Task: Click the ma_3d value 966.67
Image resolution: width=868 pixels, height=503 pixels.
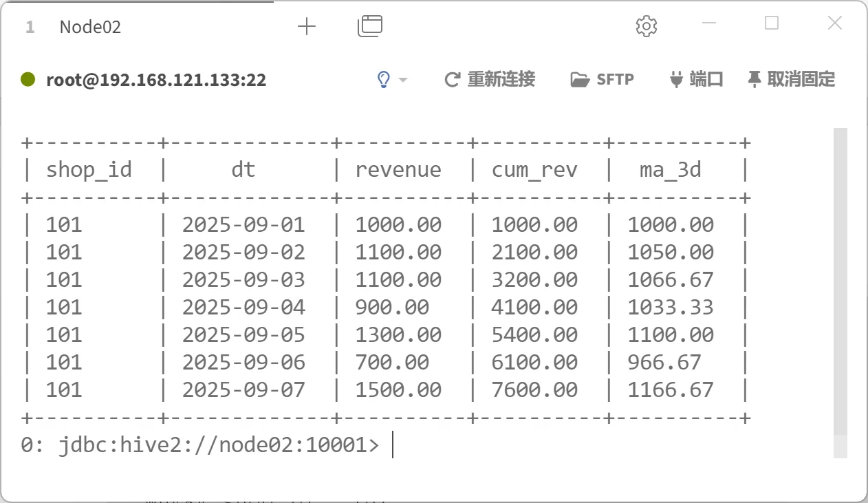Action: pyautogui.click(x=664, y=362)
